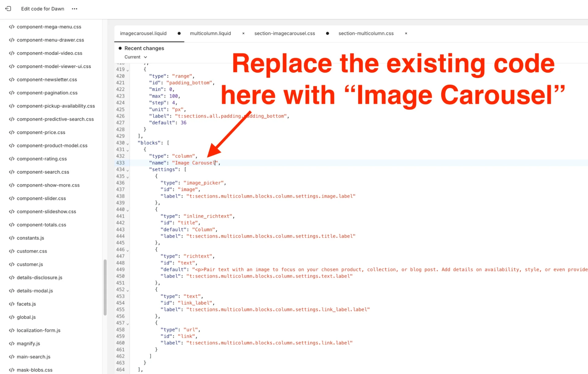588x374 pixels.
Task: Click the code file icon beside constants.js
Action: click(12, 238)
